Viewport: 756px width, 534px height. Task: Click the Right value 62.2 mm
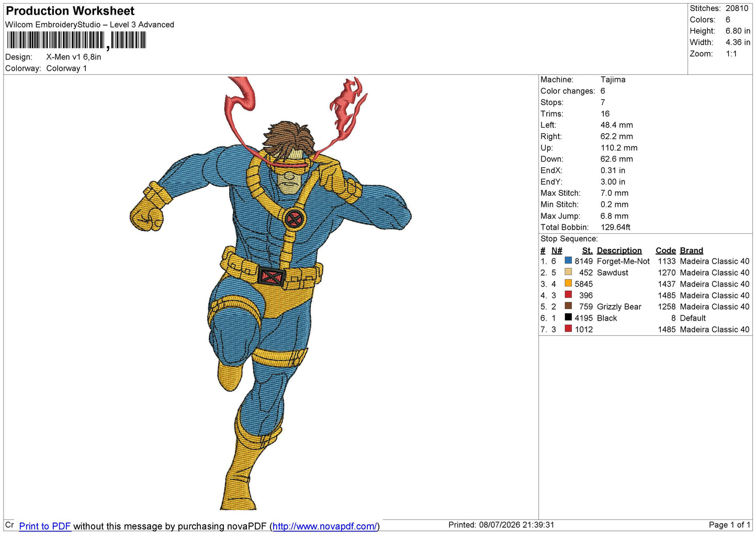pyautogui.click(x=617, y=137)
